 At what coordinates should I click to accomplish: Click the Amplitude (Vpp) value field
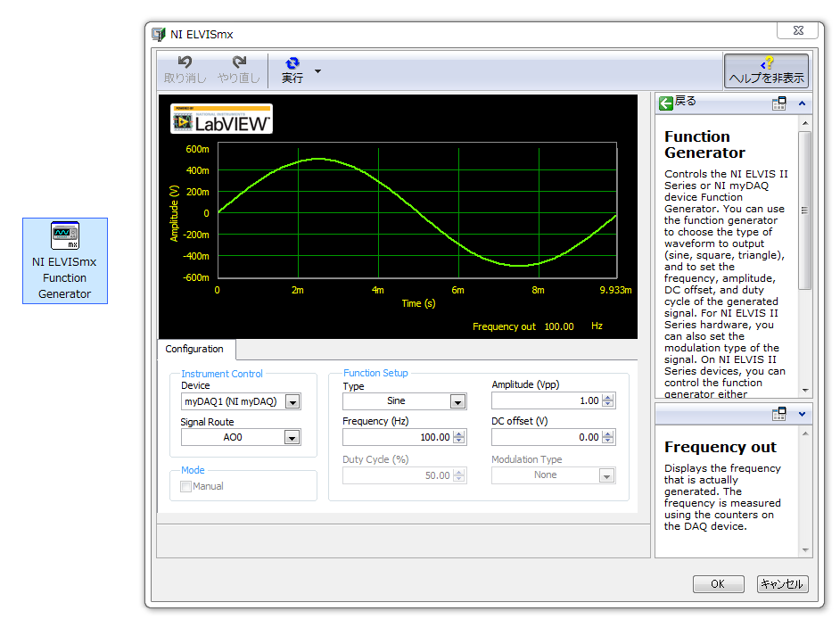point(547,400)
